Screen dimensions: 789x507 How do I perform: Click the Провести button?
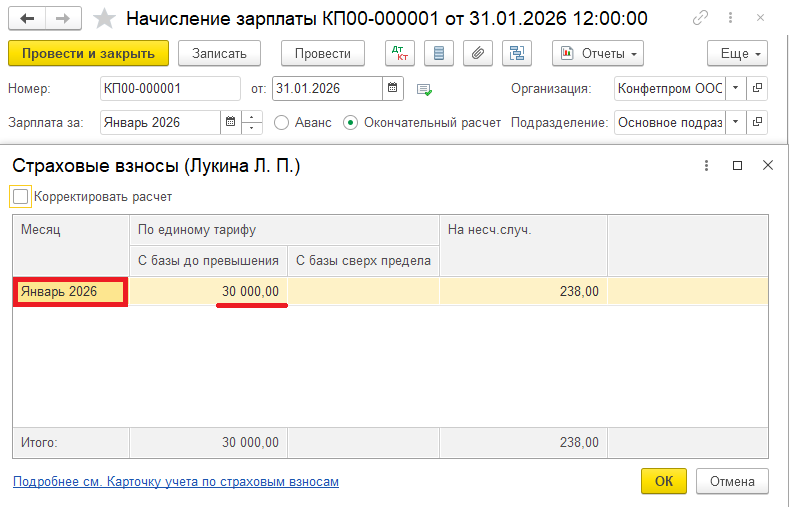tap(323, 53)
